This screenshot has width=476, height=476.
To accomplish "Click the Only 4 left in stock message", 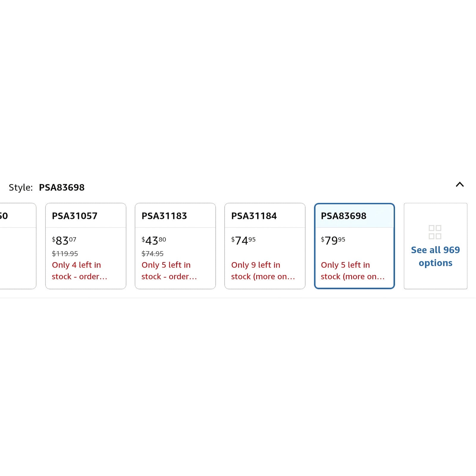I will (x=79, y=271).
